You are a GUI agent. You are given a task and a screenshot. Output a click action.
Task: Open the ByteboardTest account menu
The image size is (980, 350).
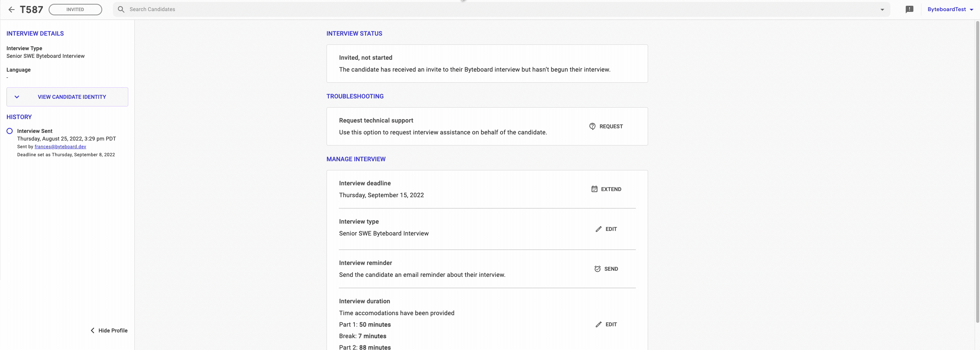pos(950,9)
